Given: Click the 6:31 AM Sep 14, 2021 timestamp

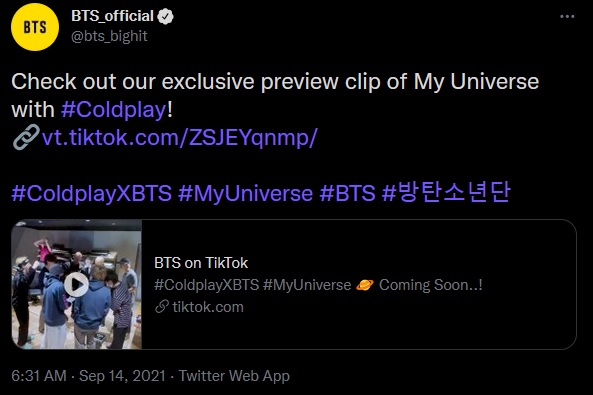Looking at the screenshot, I should pos(88,376).
